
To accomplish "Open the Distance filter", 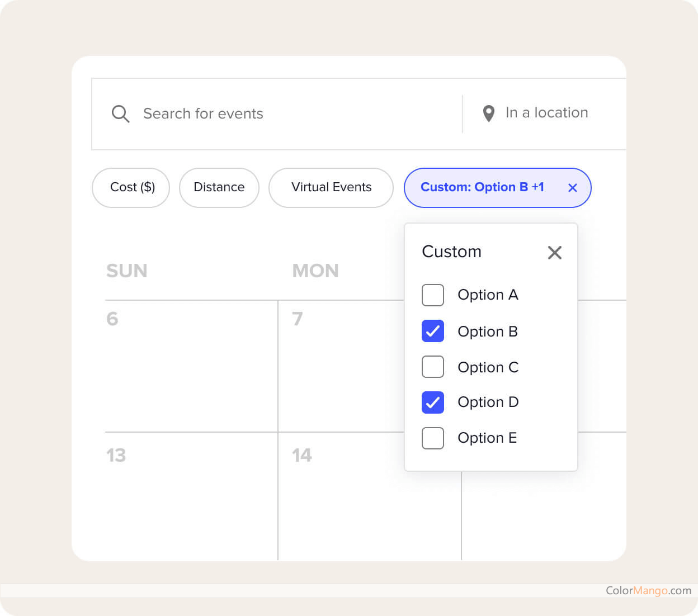I will [219, 188].
